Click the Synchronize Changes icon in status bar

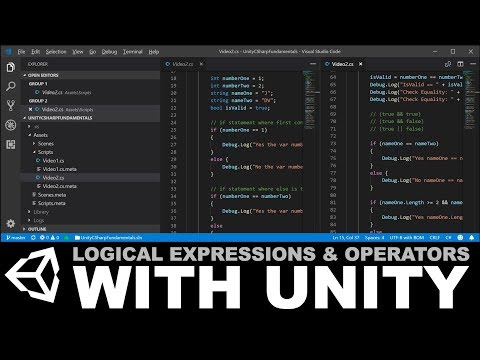(x=33, y=238)
